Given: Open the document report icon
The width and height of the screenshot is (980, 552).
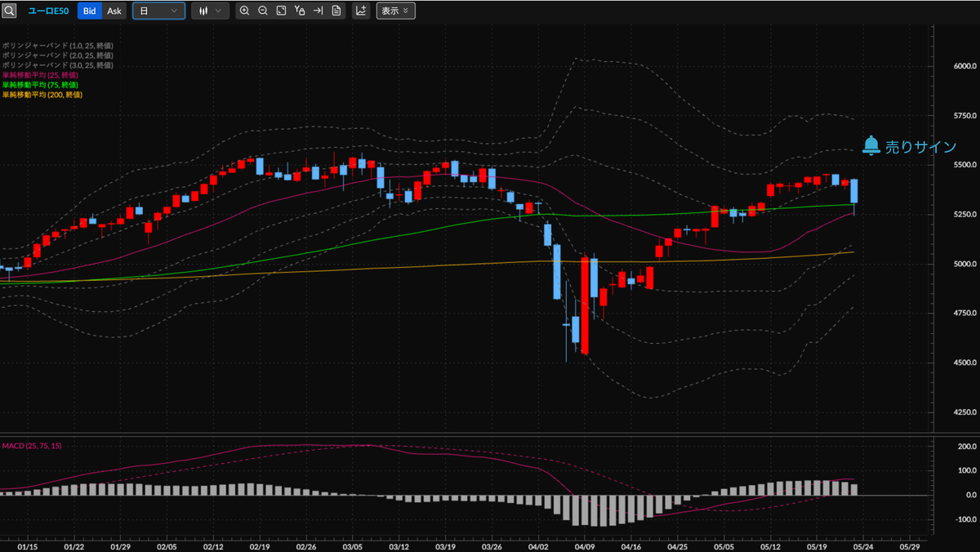Looking at the screenshot, I should (x=336, y=11).
